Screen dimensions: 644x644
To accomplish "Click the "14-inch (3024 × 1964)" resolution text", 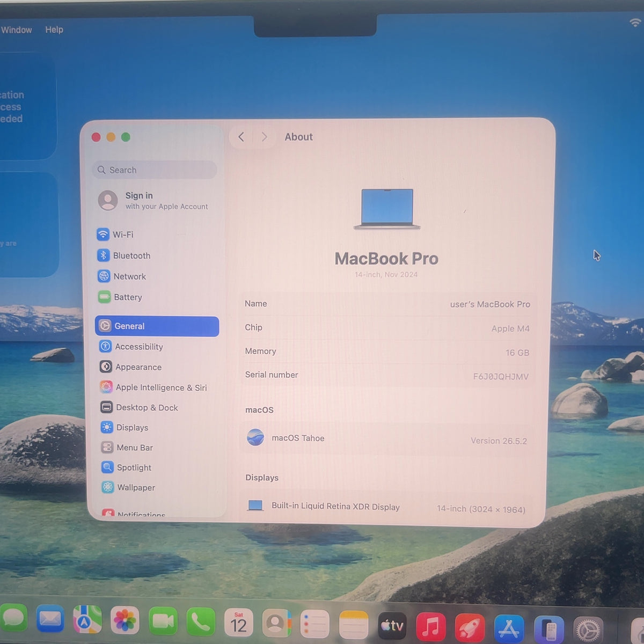I will click(481, 509).
